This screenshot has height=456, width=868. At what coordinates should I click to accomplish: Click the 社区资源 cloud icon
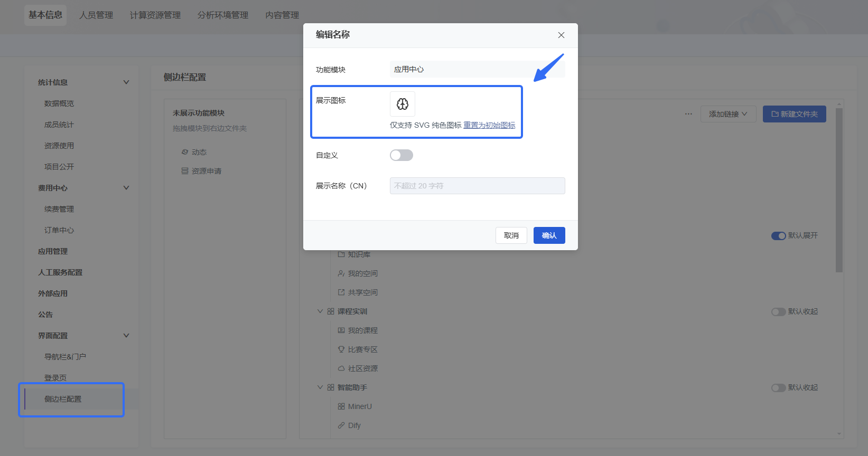click(341, 368)
